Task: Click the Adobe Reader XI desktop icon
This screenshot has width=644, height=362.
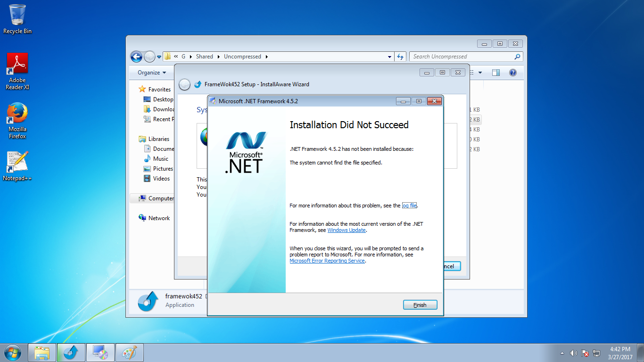Action: (x=17, y=71)
